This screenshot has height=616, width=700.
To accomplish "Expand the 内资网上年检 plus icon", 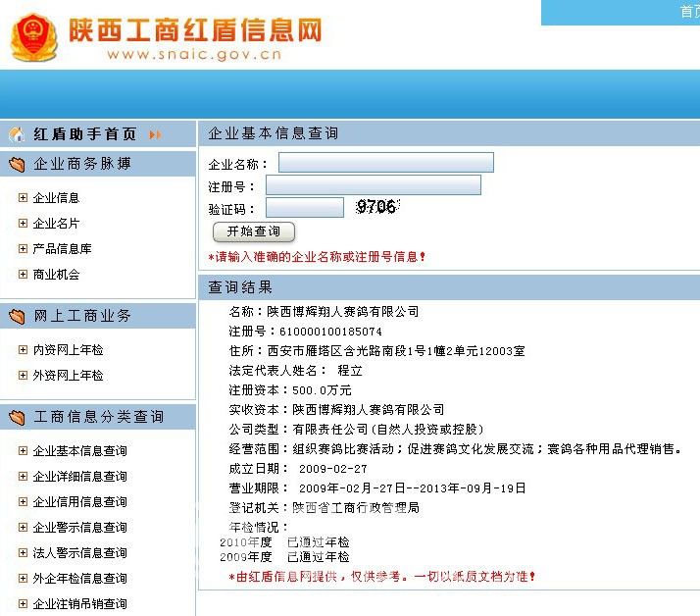I will [23, 350].
